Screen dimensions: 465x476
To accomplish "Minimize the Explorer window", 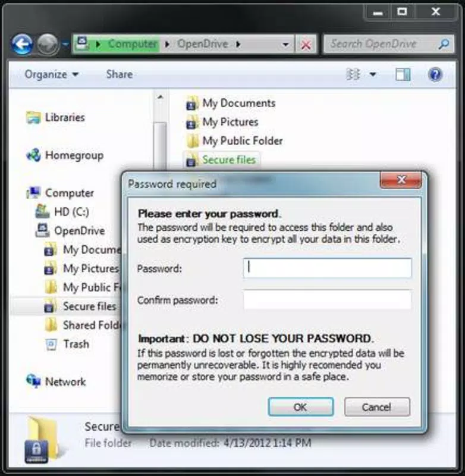I will pyautogui.click(x=378, y=12).
